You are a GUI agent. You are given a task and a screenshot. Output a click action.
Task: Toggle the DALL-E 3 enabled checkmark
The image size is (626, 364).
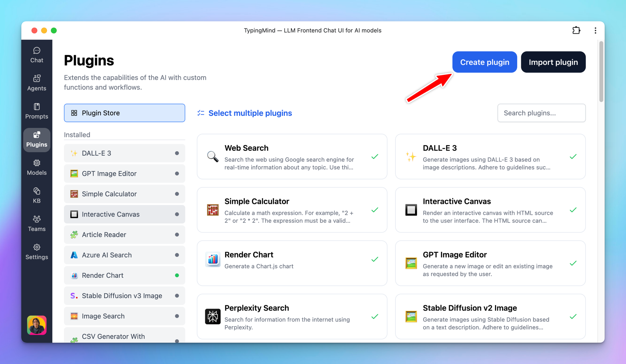573,157
